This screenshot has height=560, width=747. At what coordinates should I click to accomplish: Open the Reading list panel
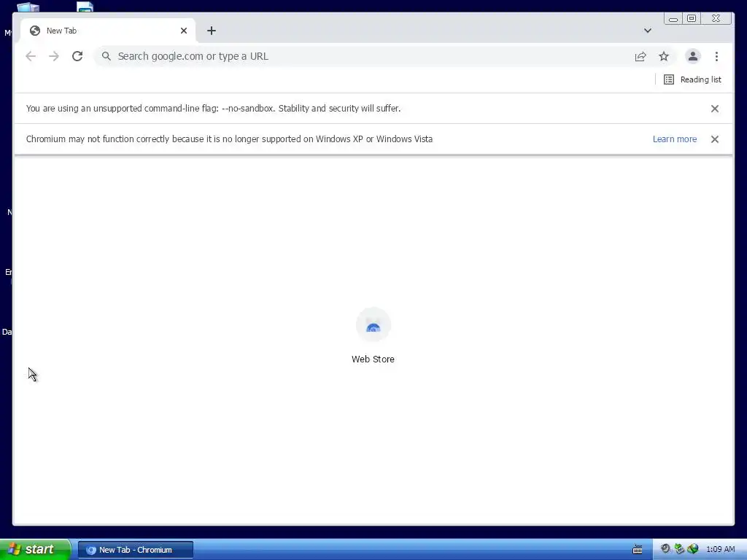coord(692,79)
